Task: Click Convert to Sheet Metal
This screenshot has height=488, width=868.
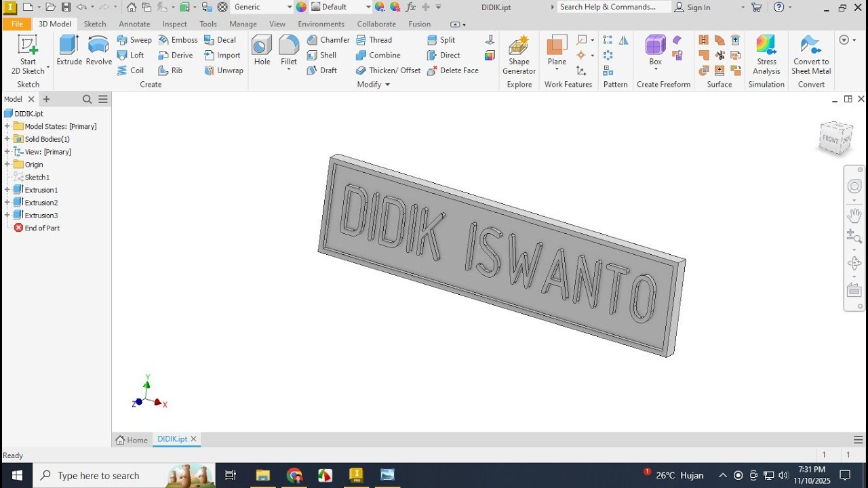Action: (x=811, y=54)
